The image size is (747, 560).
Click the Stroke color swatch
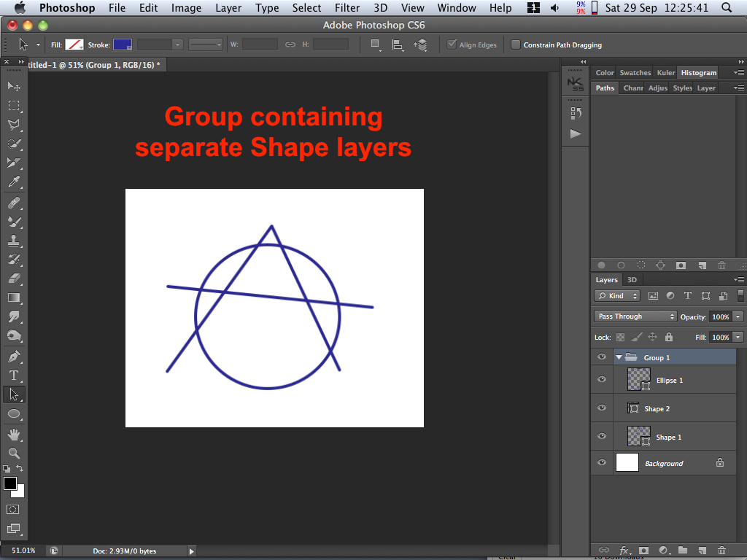click(122, 44)
